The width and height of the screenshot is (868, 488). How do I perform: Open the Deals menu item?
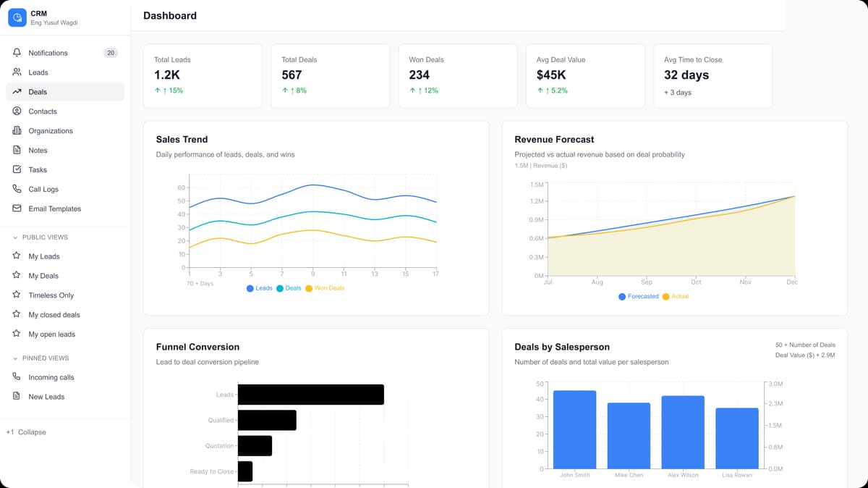38,92
